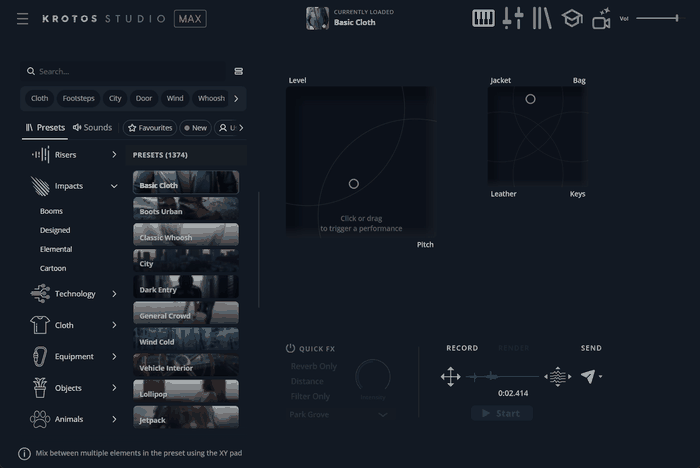700x468 pixels.
Task: Click the Objects plant pot icon
Action: [x=40, y=388]
